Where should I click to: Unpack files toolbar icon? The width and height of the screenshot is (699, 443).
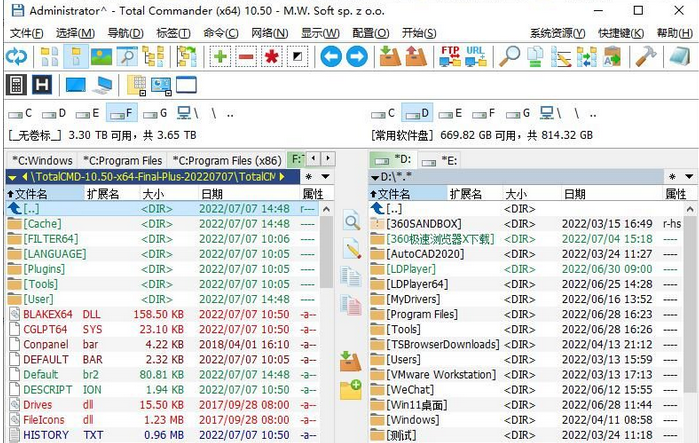(x=415, y=57)
